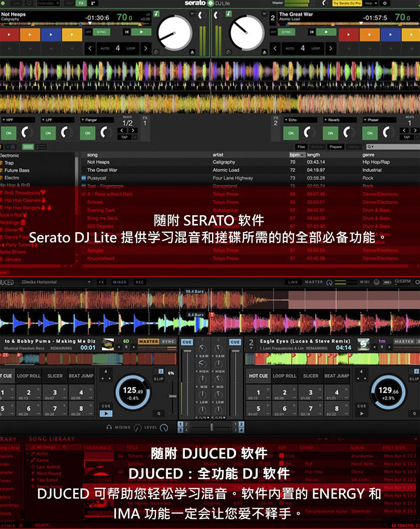Trigger the blue cue pad on Serato deck 1
420x529 pixels.
(x=51, y=34)
